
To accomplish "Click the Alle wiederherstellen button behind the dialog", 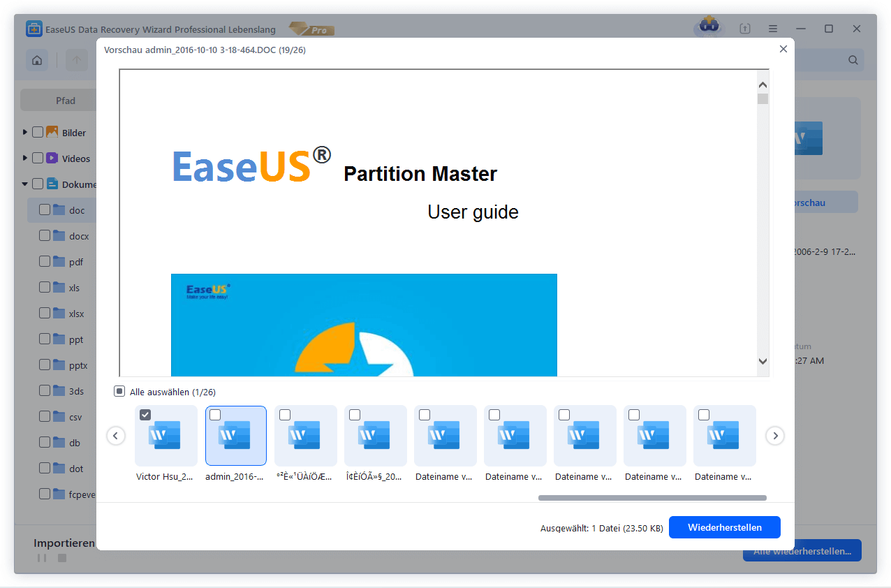I will [x=802, y=551].
